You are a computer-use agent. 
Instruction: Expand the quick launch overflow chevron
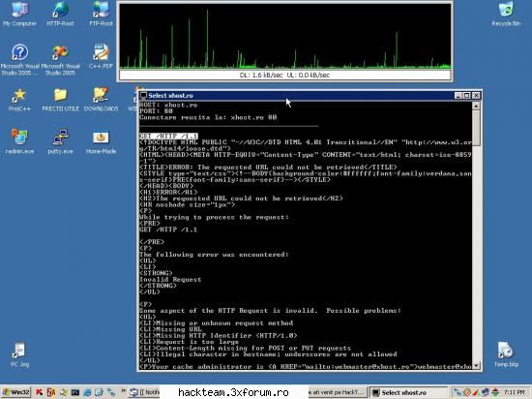[x=123, y=391]
